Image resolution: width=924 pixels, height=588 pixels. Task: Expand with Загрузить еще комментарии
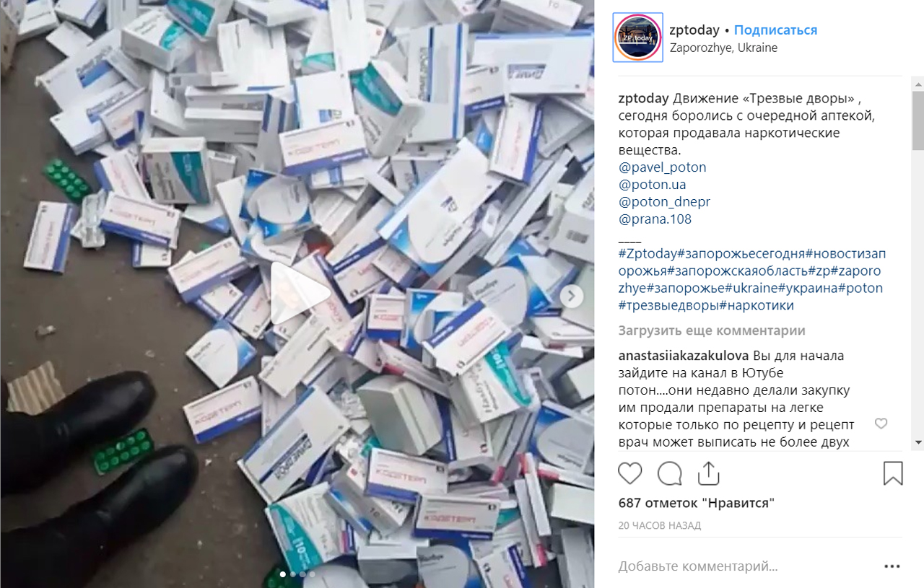click(712, 330)
